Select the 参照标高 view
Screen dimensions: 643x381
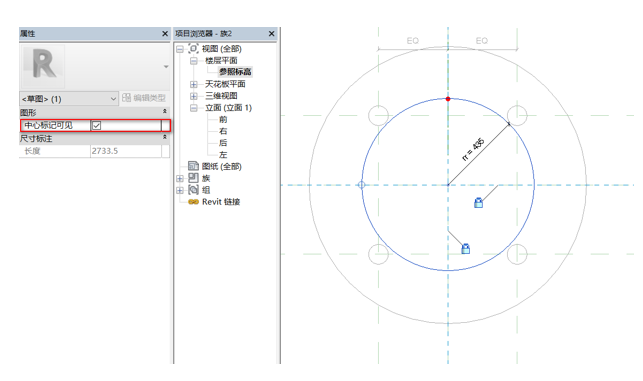click(235, 72)
